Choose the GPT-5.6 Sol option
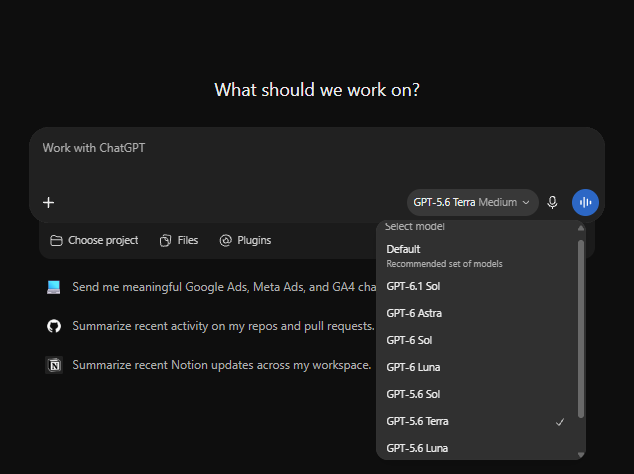 click(477, 394)
